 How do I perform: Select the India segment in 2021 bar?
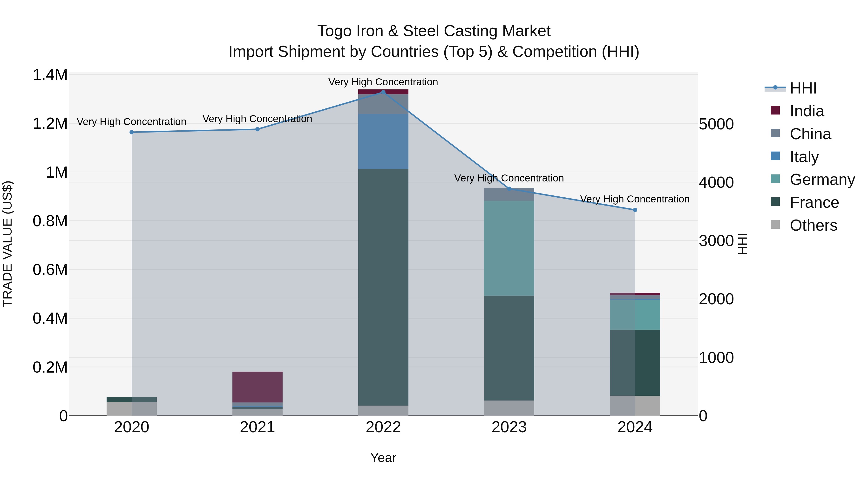coord(258,387)
